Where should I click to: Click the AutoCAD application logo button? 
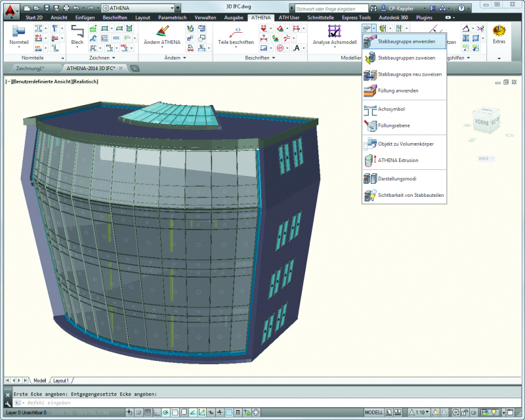[x=10, y=10]
